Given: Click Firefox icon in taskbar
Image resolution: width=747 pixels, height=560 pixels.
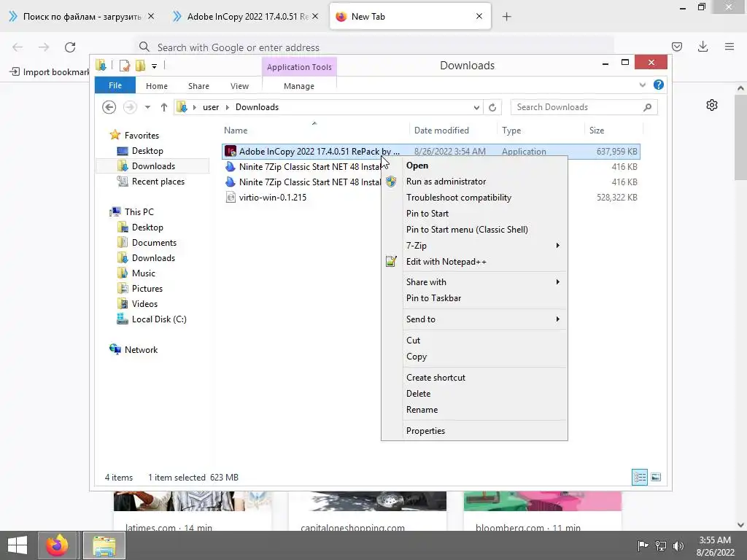Looking at the screenshot, I should 57,545.
